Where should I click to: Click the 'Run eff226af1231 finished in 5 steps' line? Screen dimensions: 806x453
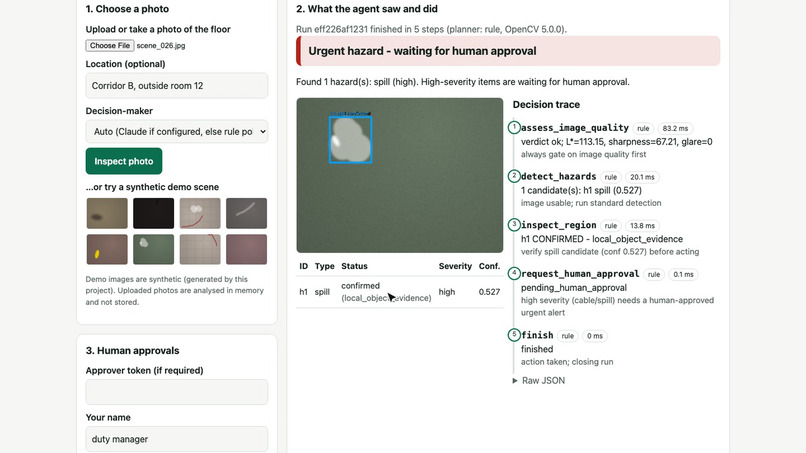pos(431,29)
